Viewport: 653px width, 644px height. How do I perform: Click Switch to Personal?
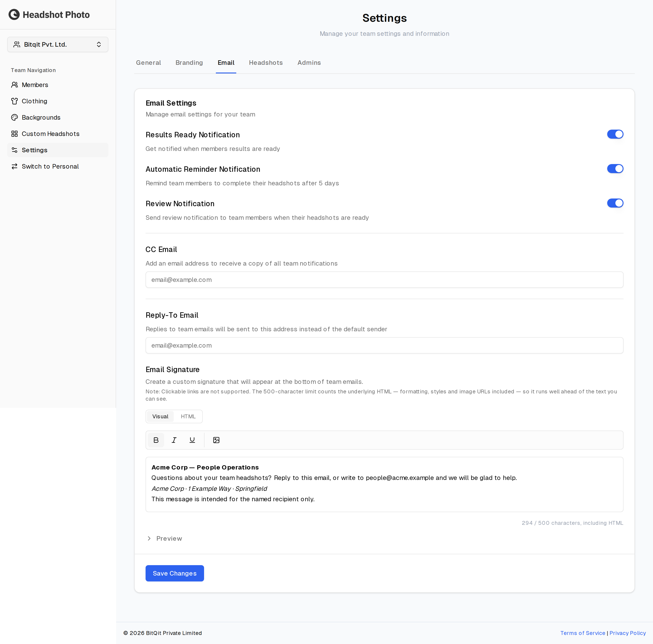coord(58,167)
